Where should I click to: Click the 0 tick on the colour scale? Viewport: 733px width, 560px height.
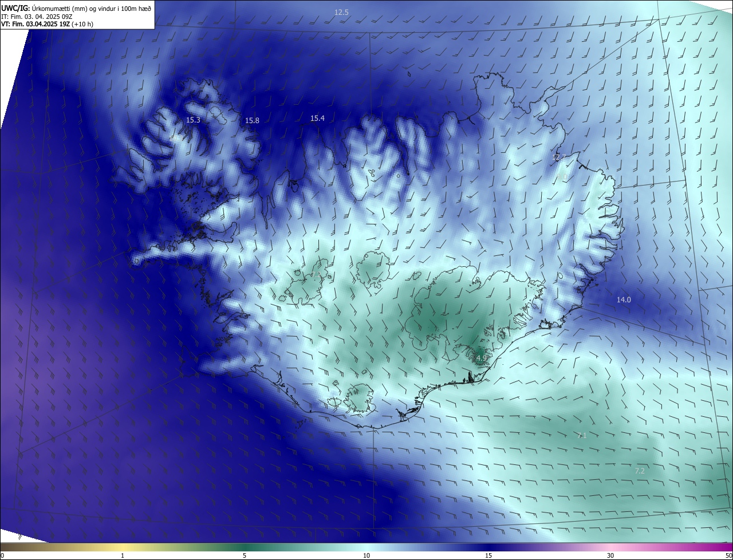click(2, 555)
